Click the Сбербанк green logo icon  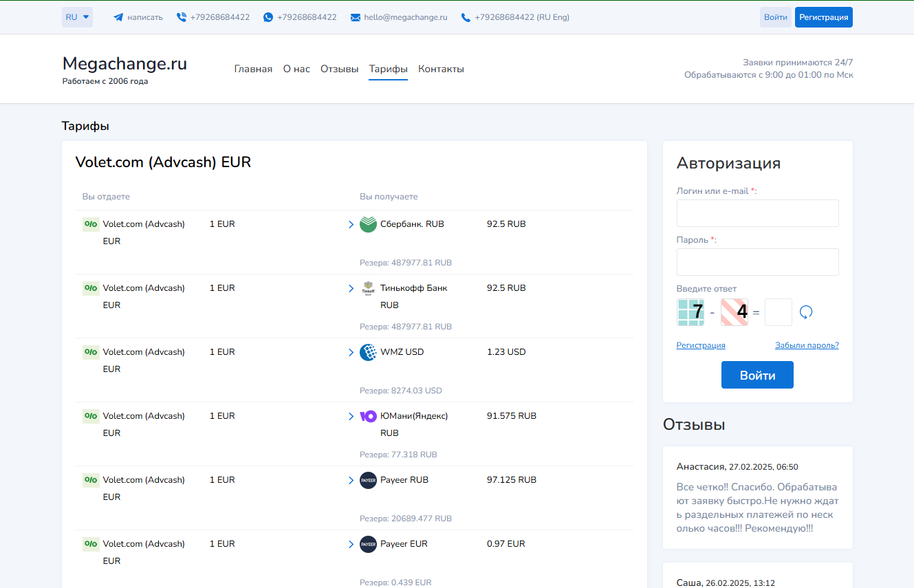368,224
